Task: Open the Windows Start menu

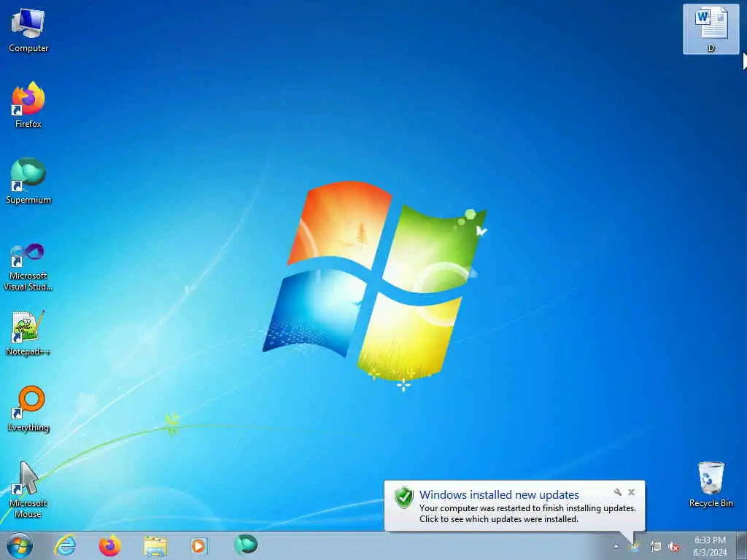Action: 20,545
